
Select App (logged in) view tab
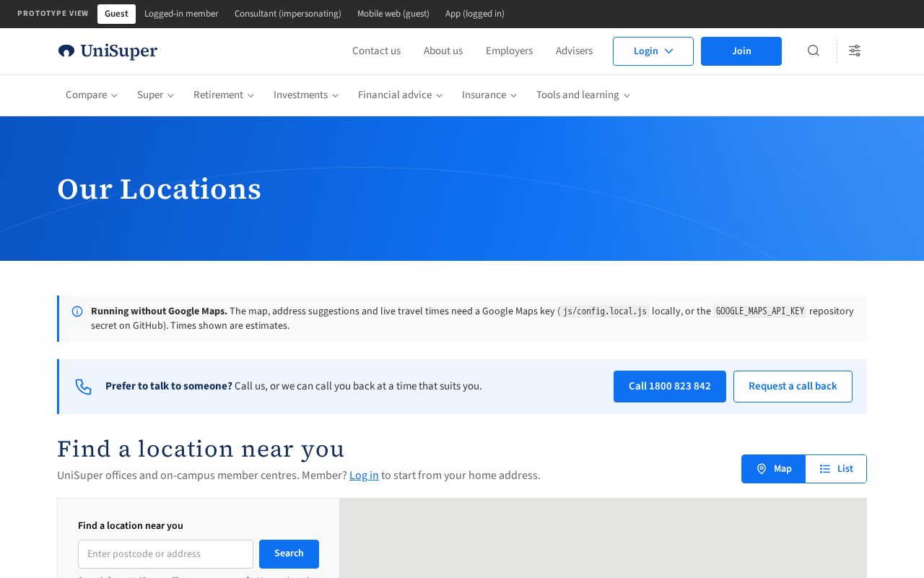click(x=475, y=14)
